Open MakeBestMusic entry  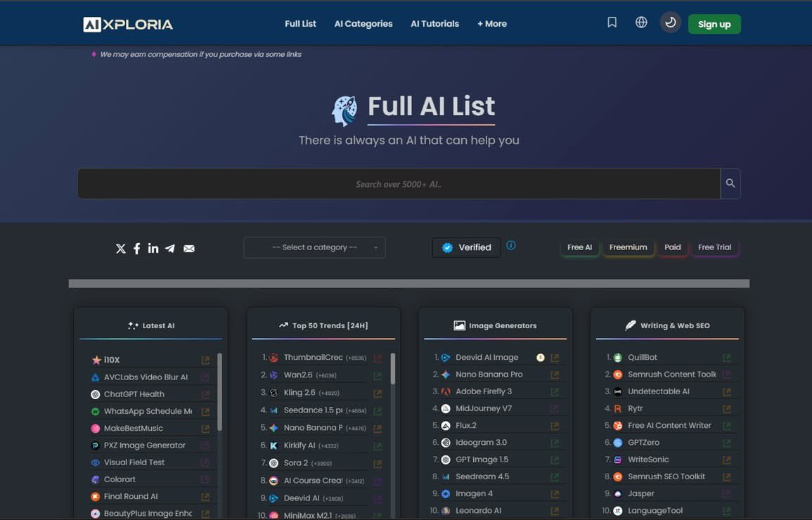(x=134, y=428)
